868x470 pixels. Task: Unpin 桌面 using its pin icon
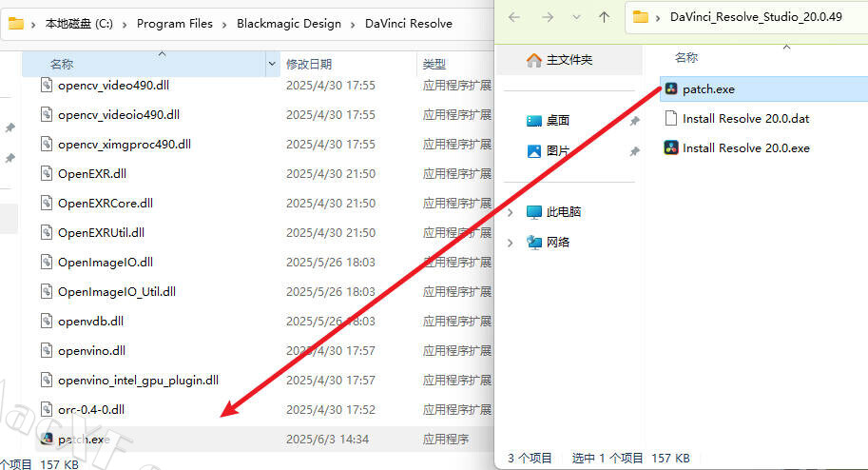(634, 121)
